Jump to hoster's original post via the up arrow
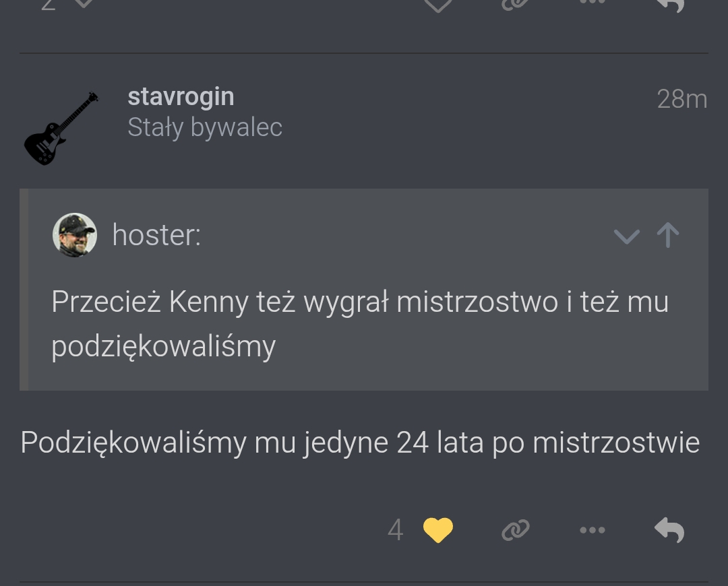 668,235
